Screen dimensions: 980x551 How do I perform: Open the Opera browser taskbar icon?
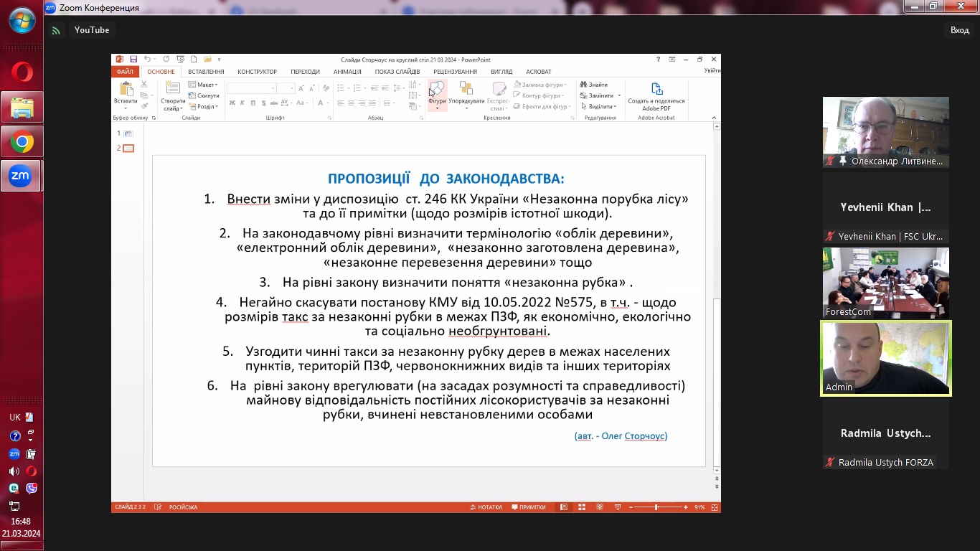pos(22,72)
